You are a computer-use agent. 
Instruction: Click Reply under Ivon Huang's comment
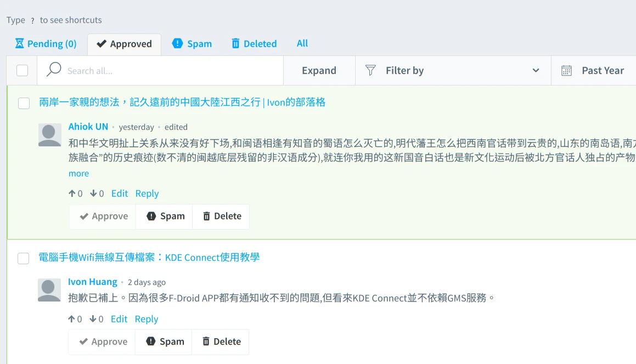(147, 319)
